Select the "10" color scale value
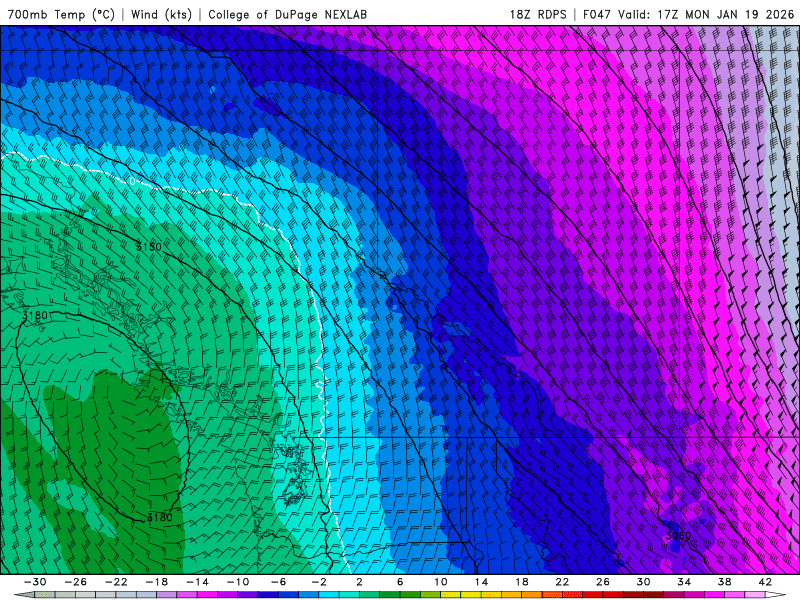This screenshot has width=800, height=600. point(441,582)
